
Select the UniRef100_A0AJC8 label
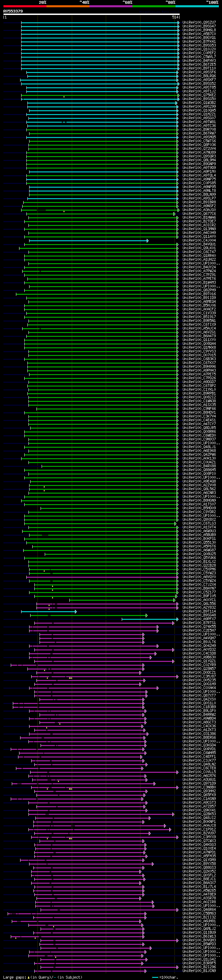click(199, 826)
